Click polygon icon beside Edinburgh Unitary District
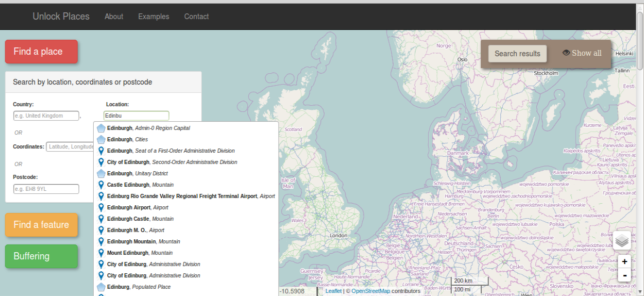 101,174
